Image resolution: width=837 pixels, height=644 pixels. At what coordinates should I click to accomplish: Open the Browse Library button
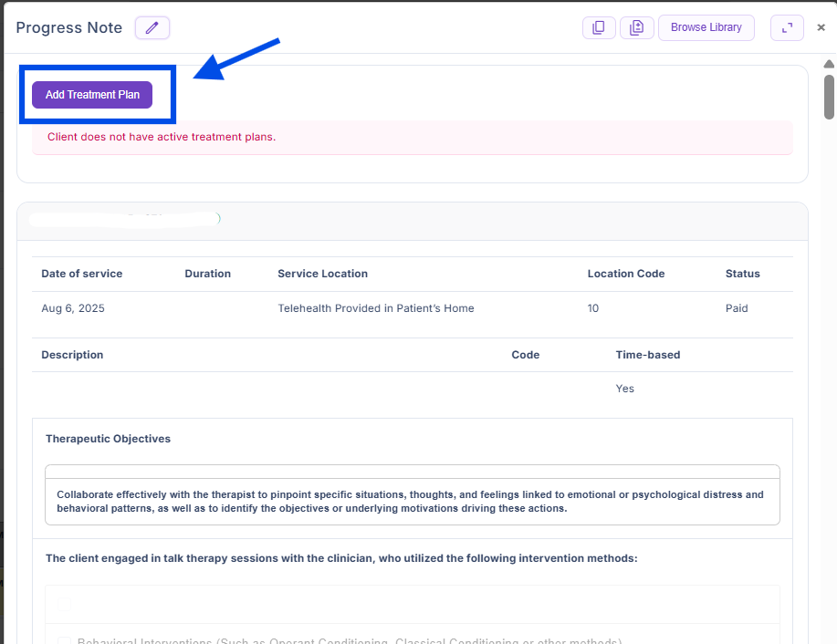point(706,28)
